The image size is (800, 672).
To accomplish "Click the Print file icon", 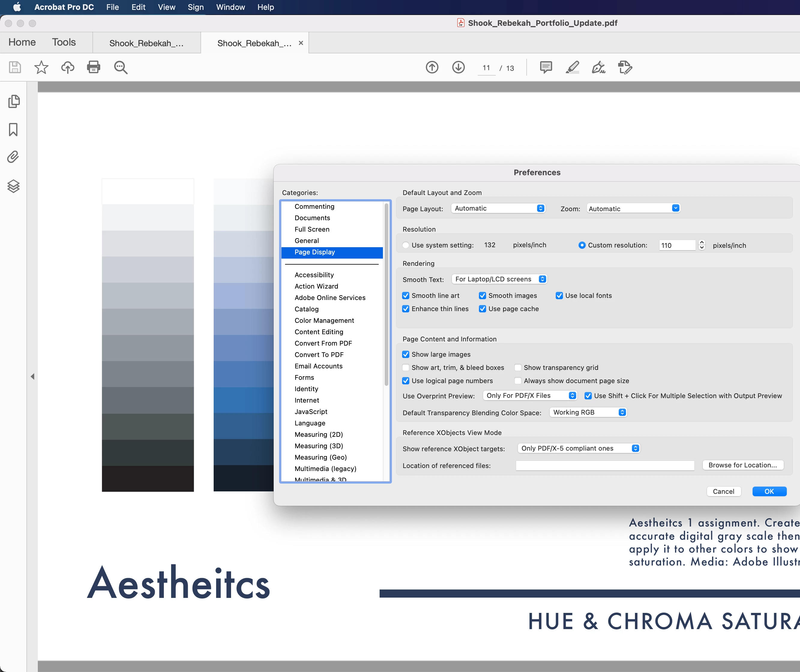I will point(93,67).
